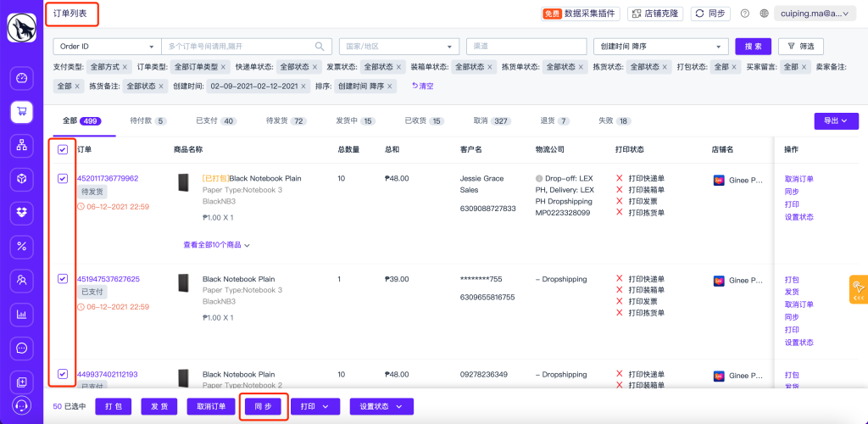Uncheck order 449937402112193 checkbox
This screenshot has width=868, height=424.
pos(63,374)
